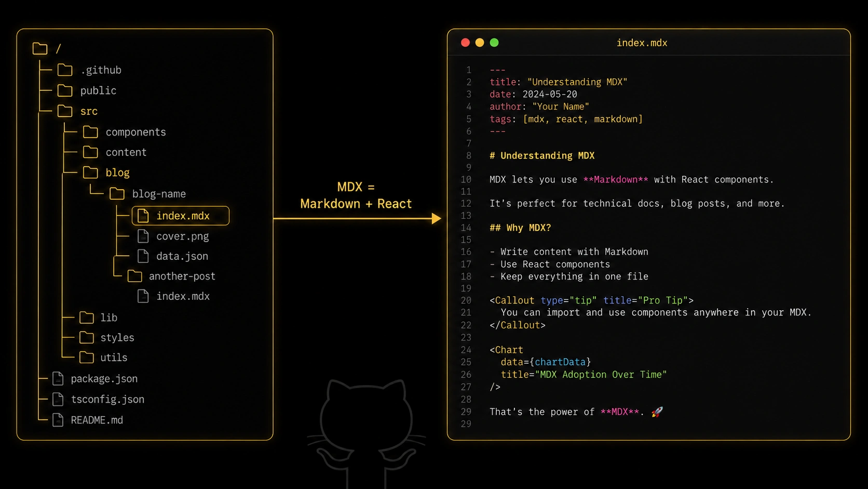Open the content folder label
868x489 pixels.
pyautogui.click(x=126, y=152)
